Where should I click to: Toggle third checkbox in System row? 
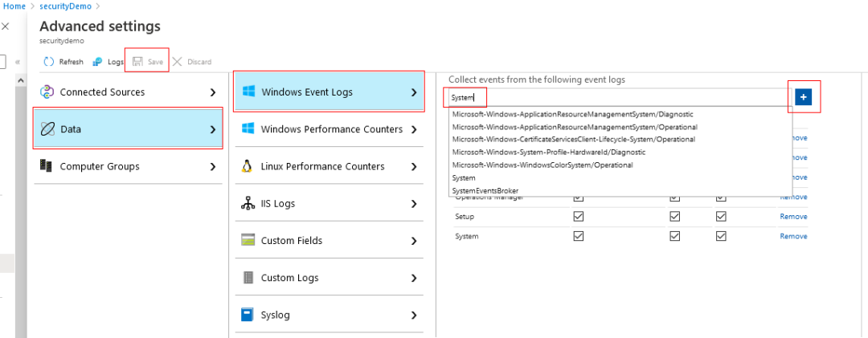[x=721, y=236]
